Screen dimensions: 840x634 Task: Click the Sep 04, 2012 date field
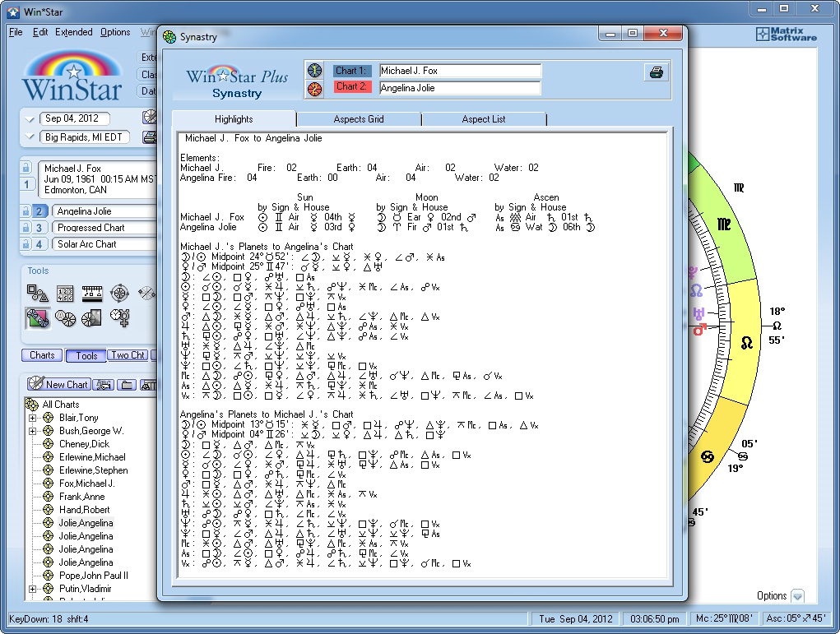(74, 118)
